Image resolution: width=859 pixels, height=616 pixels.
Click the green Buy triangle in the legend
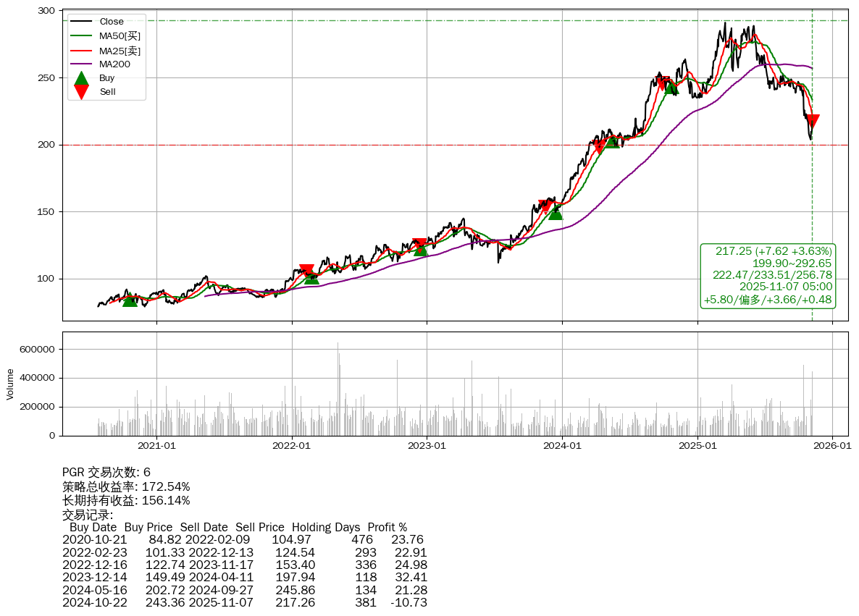[x=82, y=78]
